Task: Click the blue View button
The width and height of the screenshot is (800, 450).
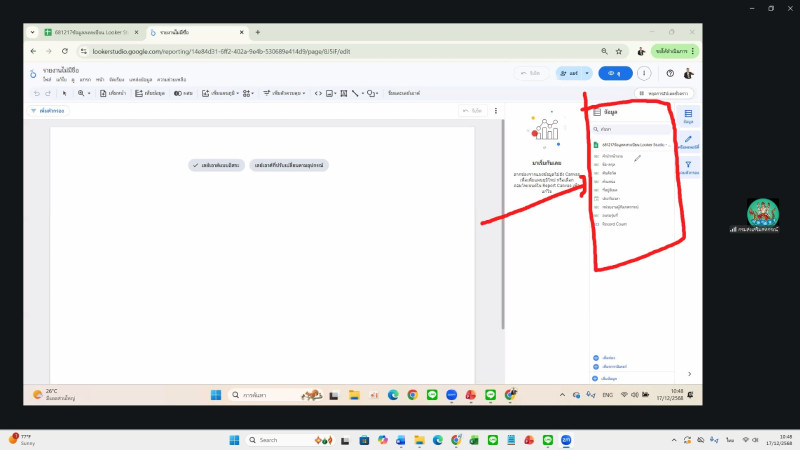Action: [x=612, y=73]
